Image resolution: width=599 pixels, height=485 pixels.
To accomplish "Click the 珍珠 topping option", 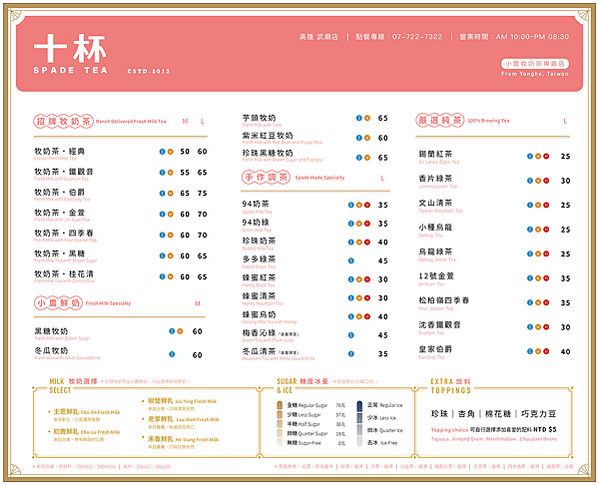I will 439,414.
